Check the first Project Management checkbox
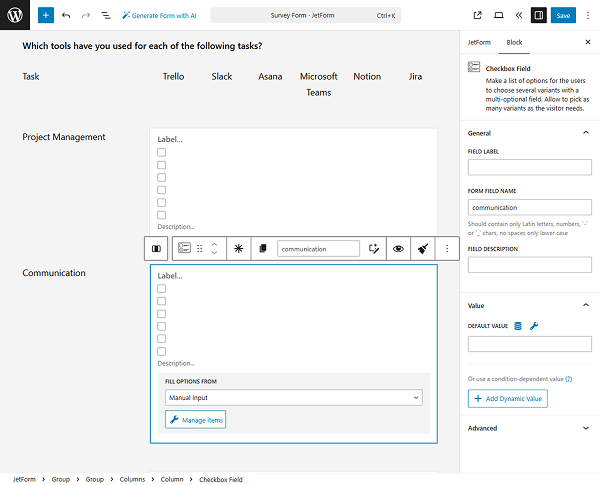 pos(161,152)
